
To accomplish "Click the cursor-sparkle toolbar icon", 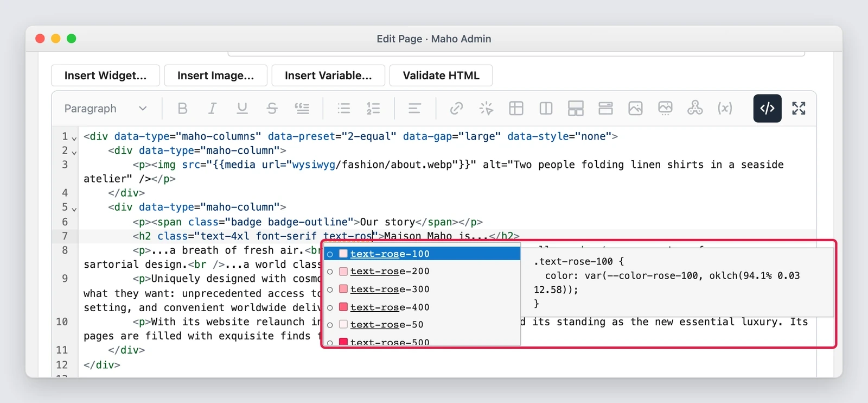I will [486, 109].
